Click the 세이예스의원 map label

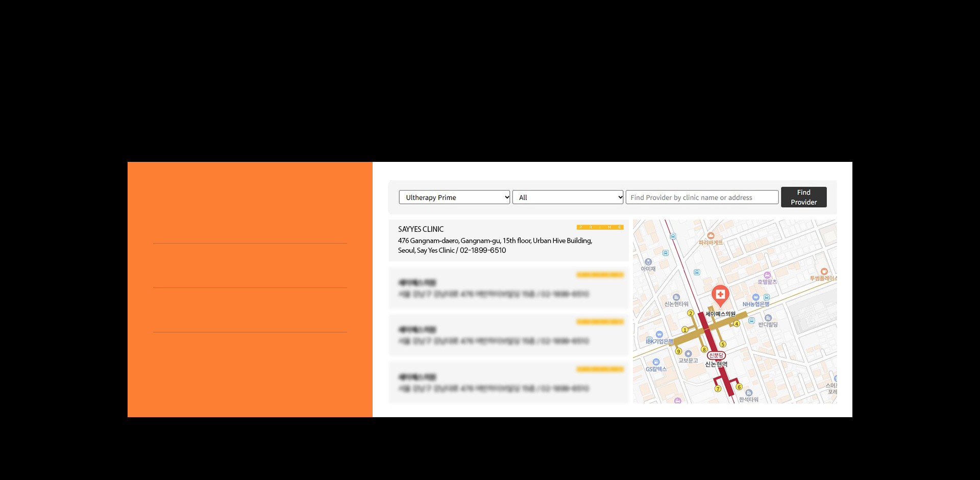point(720,314)
